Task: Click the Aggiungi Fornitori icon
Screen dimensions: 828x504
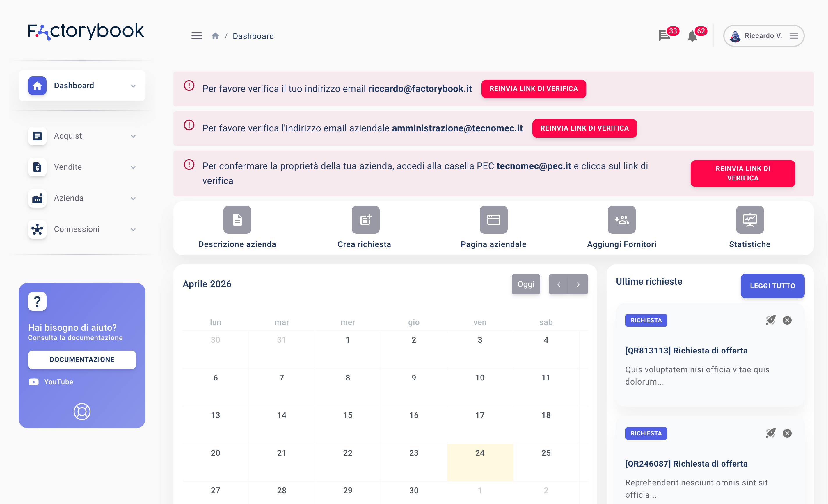Action: (x=621, y=220)
